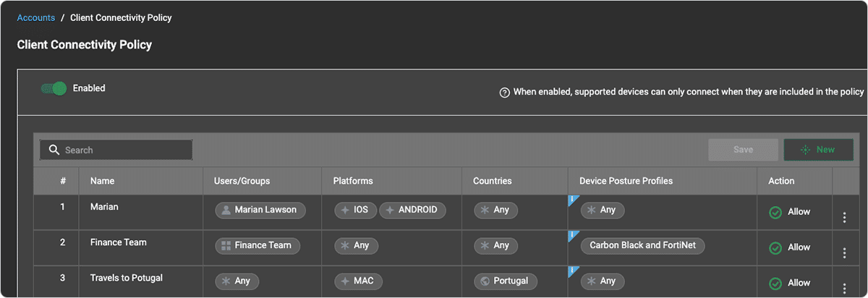This screenshot has width=868, height=298.
Task: Select the Marian Lawson user chip
Action: [x=260, y=210]
